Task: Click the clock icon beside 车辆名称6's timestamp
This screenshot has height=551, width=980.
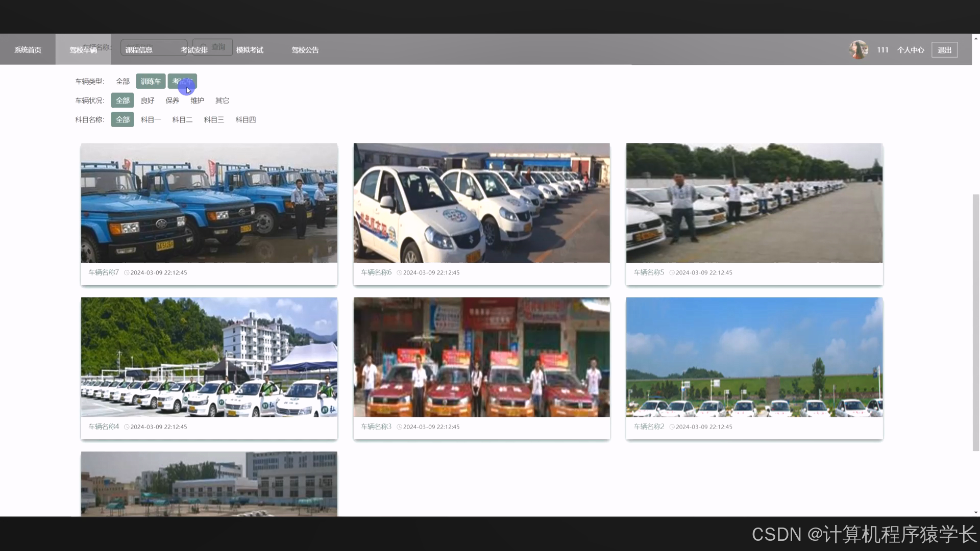Action: (x=399, y=273)
